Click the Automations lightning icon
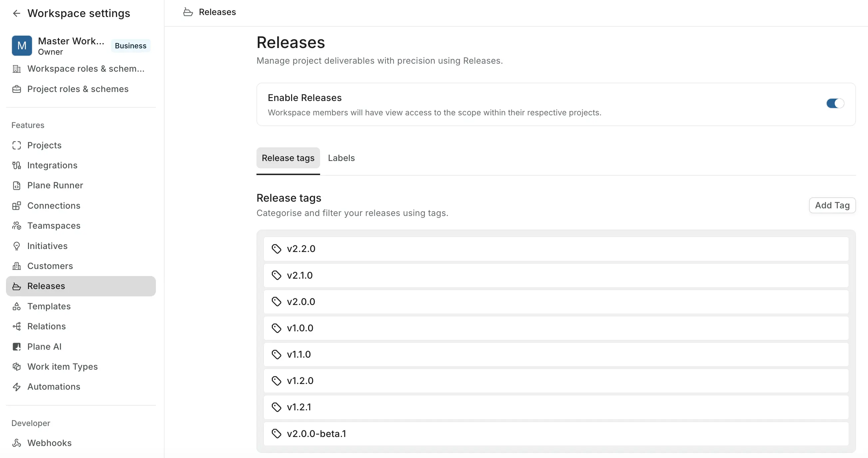The width and height of the screenshot is (868, 458). pyautogui.click(x=17, y=387)
